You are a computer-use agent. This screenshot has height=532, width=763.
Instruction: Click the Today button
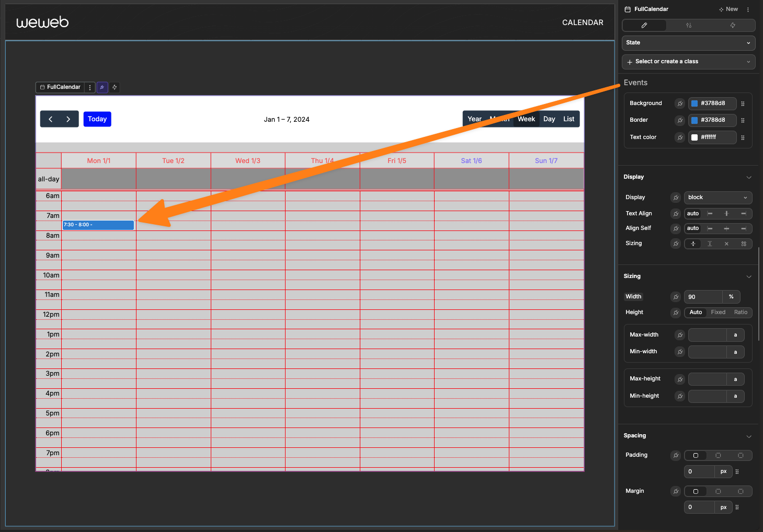(97, 119)
